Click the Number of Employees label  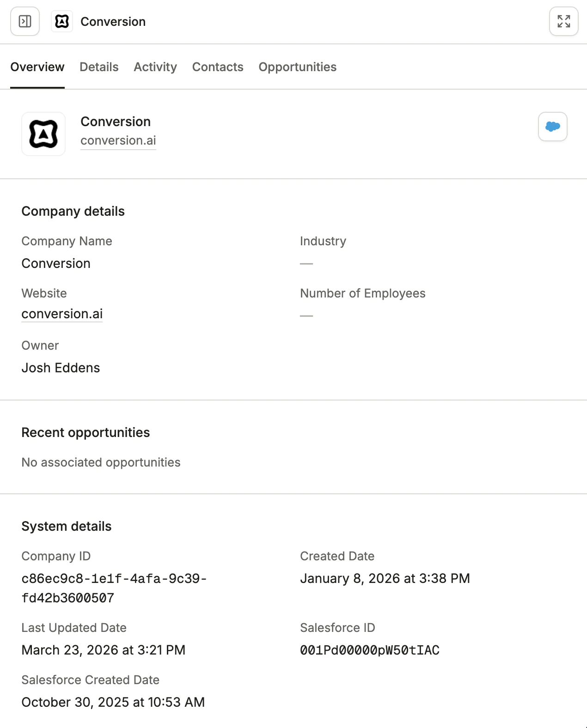coord(363,293)
